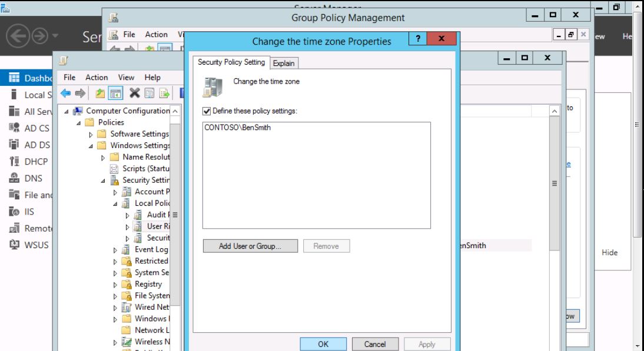The height and width of the screenshot is (351, 644).
Task: Click the Add User or Group button
Action: tap(250, 246)
